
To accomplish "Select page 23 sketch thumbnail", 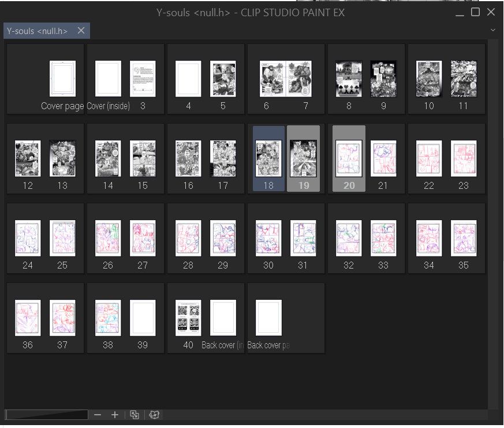I will pos(464,158).
